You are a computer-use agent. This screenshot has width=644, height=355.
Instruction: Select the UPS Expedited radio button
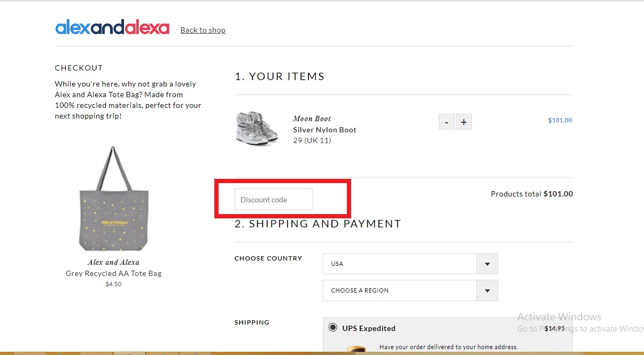[x=333, y=328]
